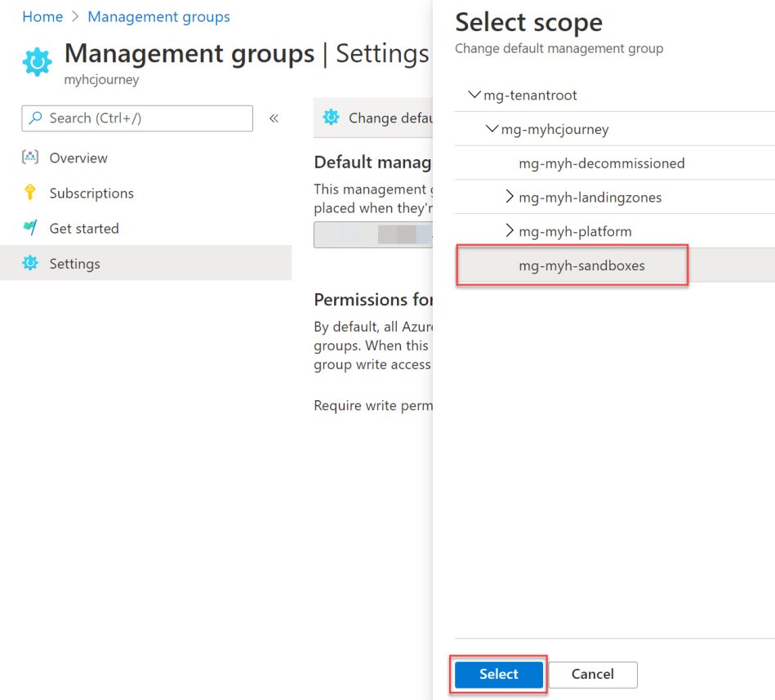Collapse the mg-myhcjourney node
This screenshot has height=700, width=775.
pyautogui.click(x=493, y=129)
